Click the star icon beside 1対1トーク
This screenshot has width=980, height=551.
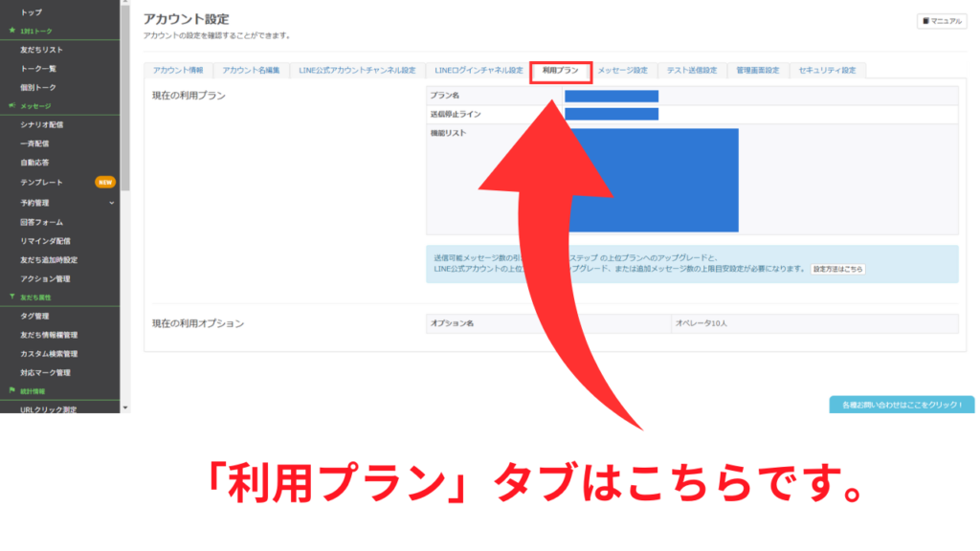coord(11,31)
